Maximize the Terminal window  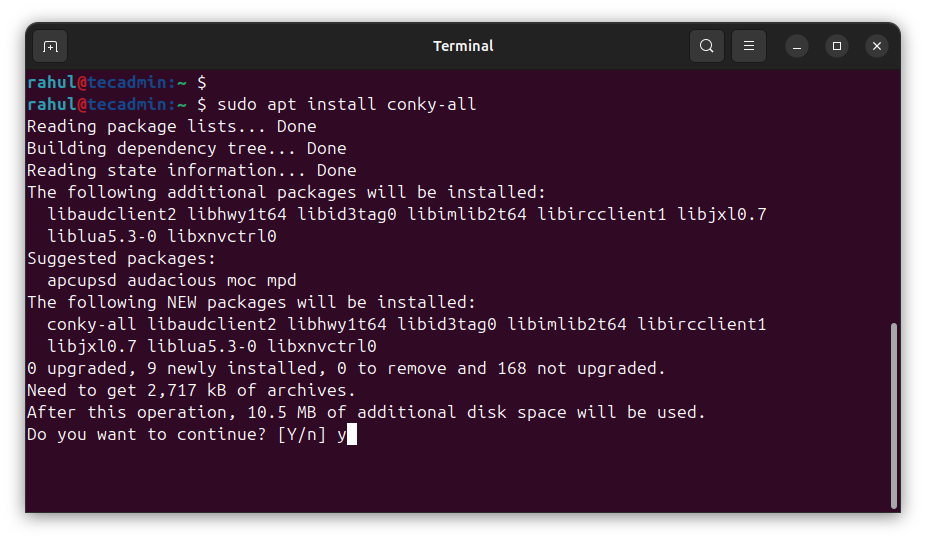[837, 46]
